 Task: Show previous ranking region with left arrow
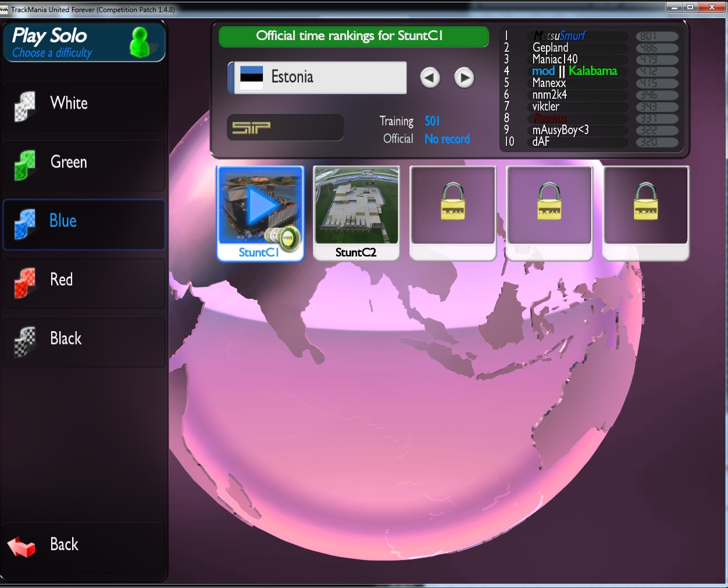tap(430, 77)
